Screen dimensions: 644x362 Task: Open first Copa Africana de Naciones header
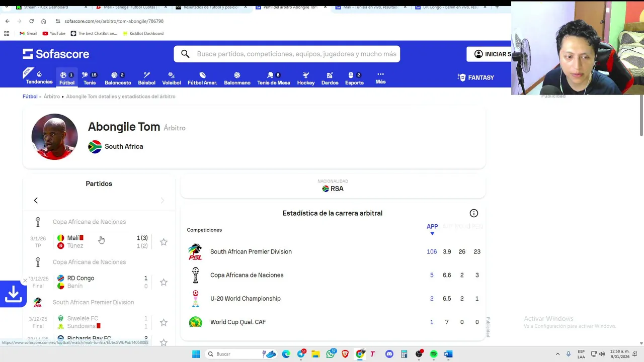click(89, 222)
